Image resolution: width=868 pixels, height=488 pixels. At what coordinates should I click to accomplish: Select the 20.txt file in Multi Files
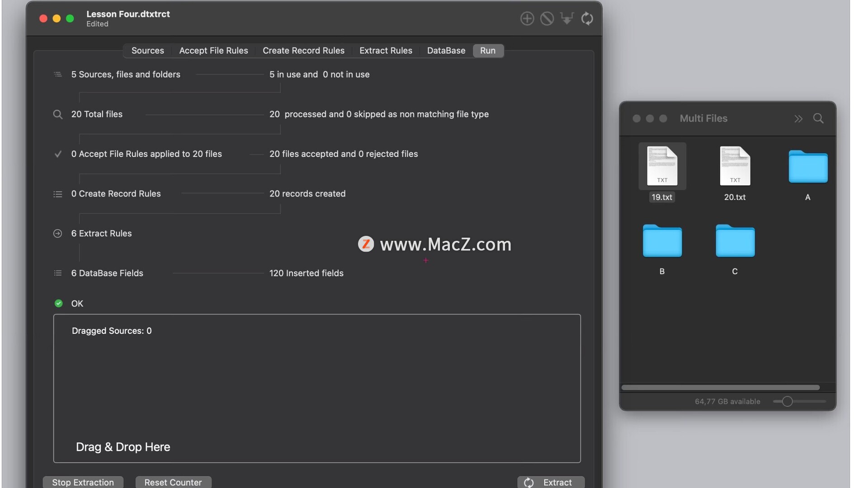pyautogui.click(x=735, y=173)
